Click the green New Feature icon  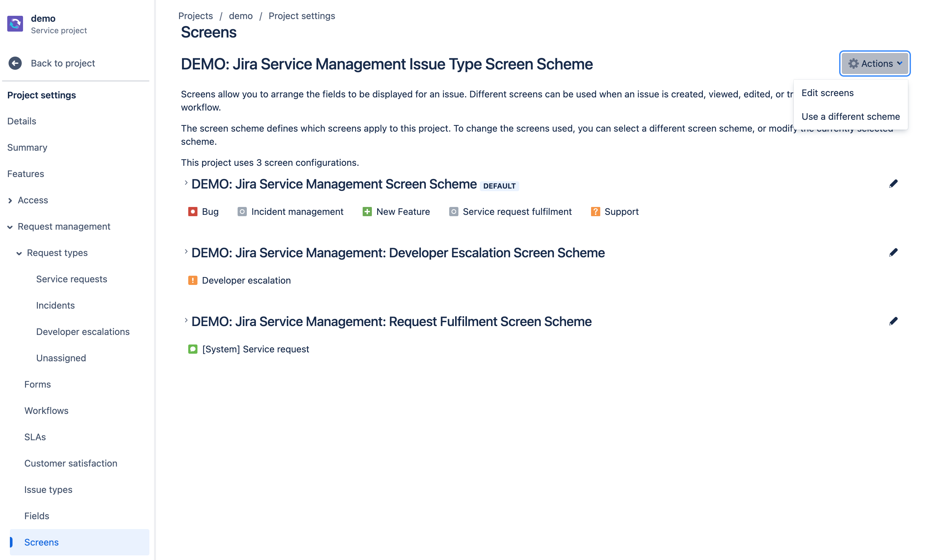tap(367, 212)
